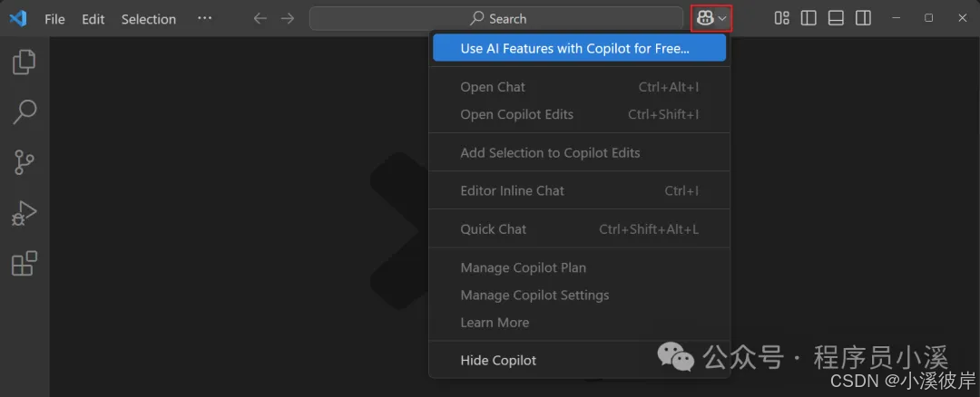Open the Search view in activity bar
The image size is (980, 397).
coord(24,111)
